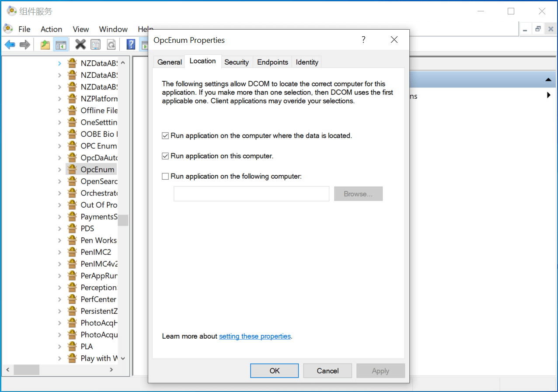Viewport: 558px width, 392px height.
Task: Click the Up one level folder icon
Action: [45, 44]
